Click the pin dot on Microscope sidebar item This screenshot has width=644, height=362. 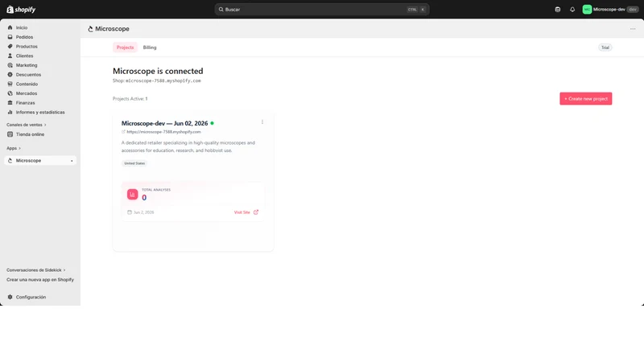72,161
